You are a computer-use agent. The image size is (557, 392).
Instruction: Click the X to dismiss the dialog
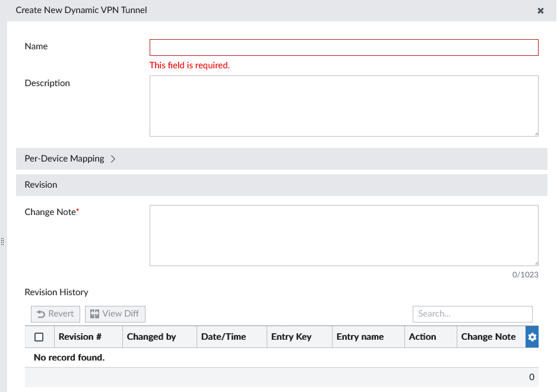(540, 10)
